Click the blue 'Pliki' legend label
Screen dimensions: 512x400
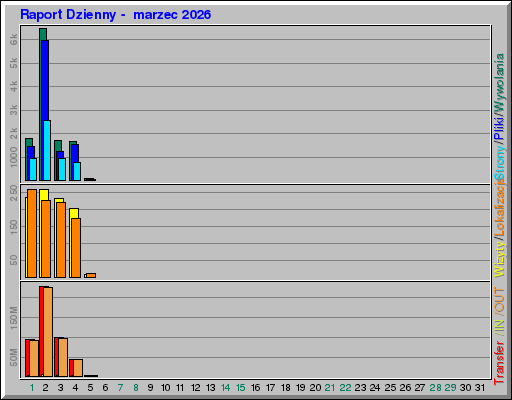(499, 128)
